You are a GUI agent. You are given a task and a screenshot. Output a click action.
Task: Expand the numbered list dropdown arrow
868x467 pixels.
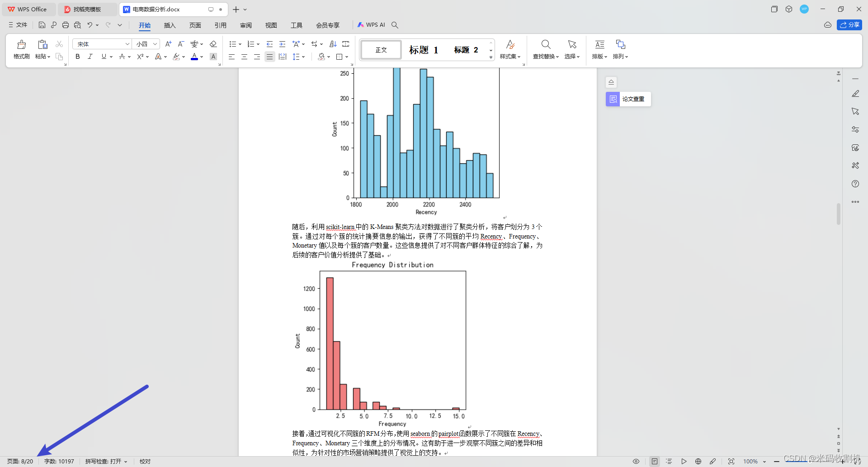[258, 44]
